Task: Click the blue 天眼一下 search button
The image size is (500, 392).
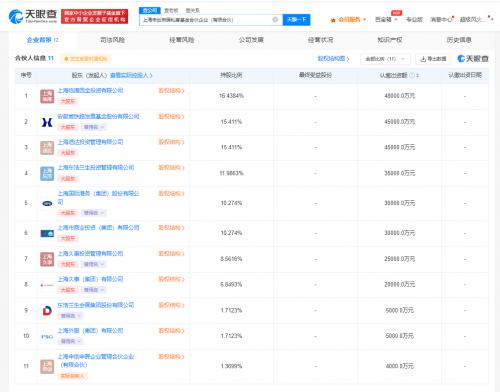Action: tap(296, 20)
